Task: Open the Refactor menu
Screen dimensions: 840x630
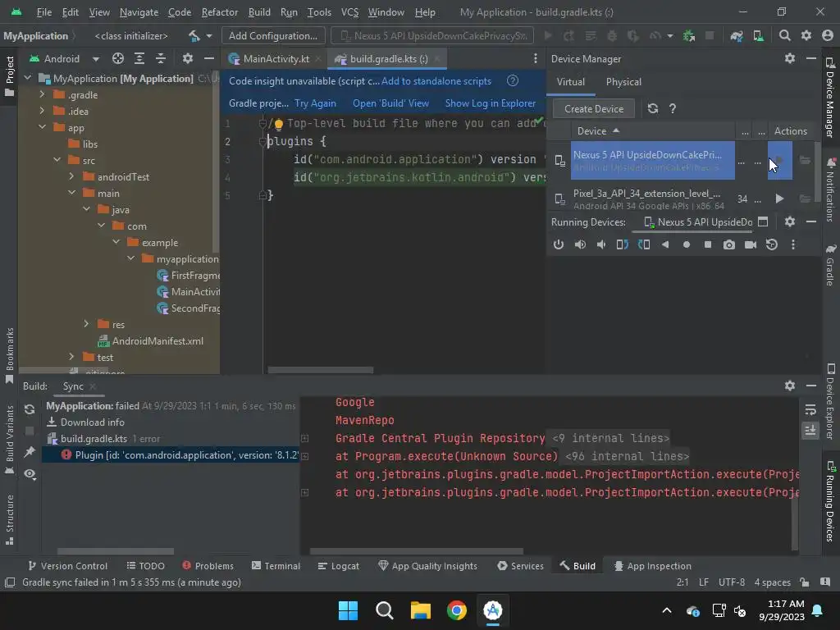Action: [219, 11]
